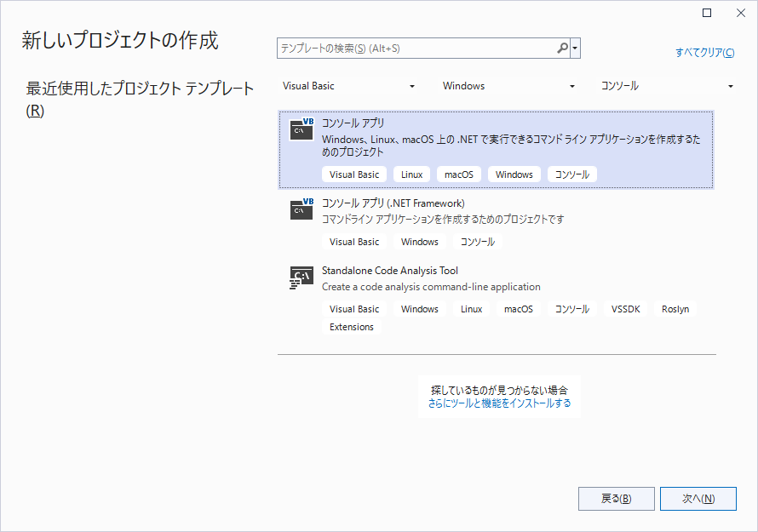
Task: Click the VB console app template icon
Action: (x=301, y=129)
